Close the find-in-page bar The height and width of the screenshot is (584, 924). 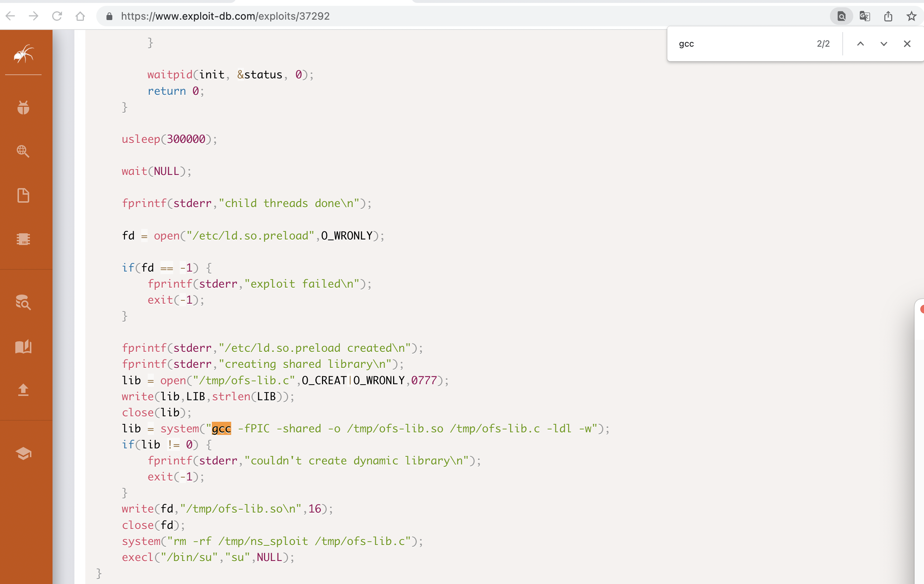[907, 44]
